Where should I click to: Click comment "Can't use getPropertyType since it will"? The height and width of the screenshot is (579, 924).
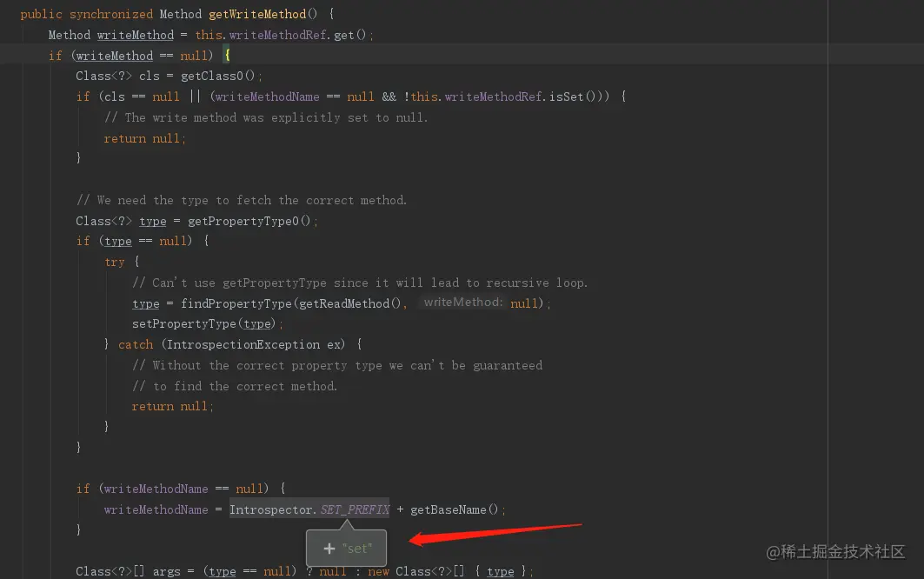coord(360,283)
